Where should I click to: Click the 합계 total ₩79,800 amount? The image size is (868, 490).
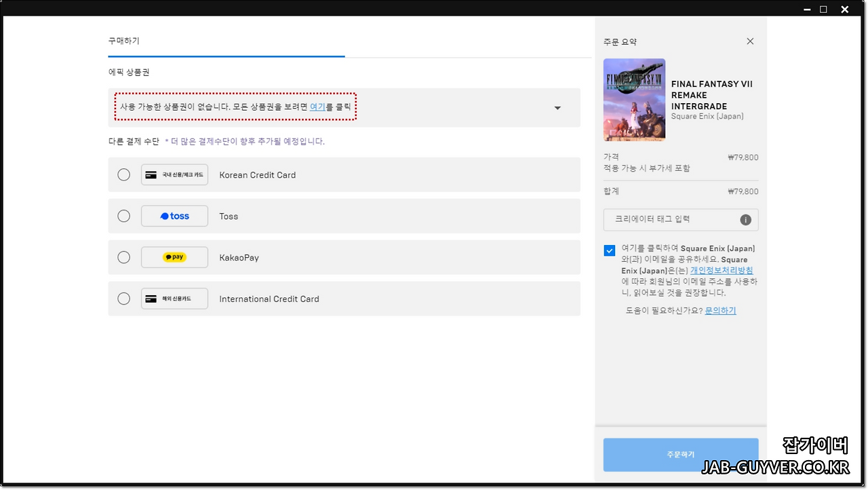pyautogui.click(x=743, y=191)
